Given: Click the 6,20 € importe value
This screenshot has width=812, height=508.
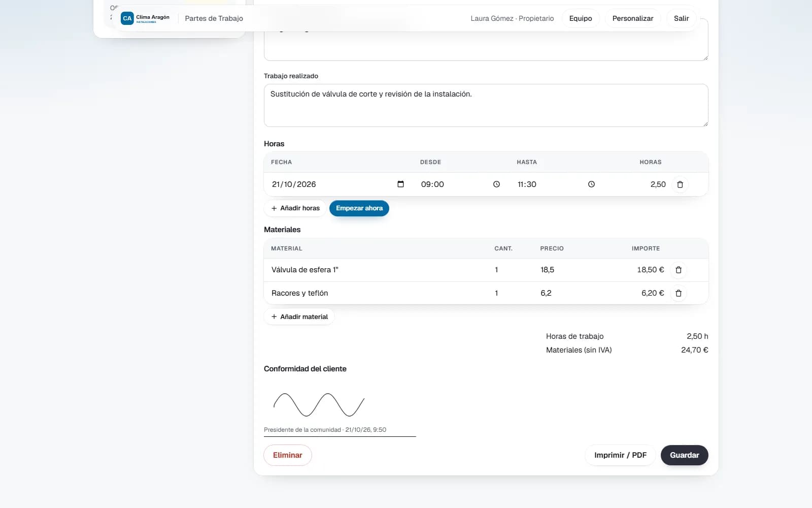Looking at the screenshot, I should point(653,293).
